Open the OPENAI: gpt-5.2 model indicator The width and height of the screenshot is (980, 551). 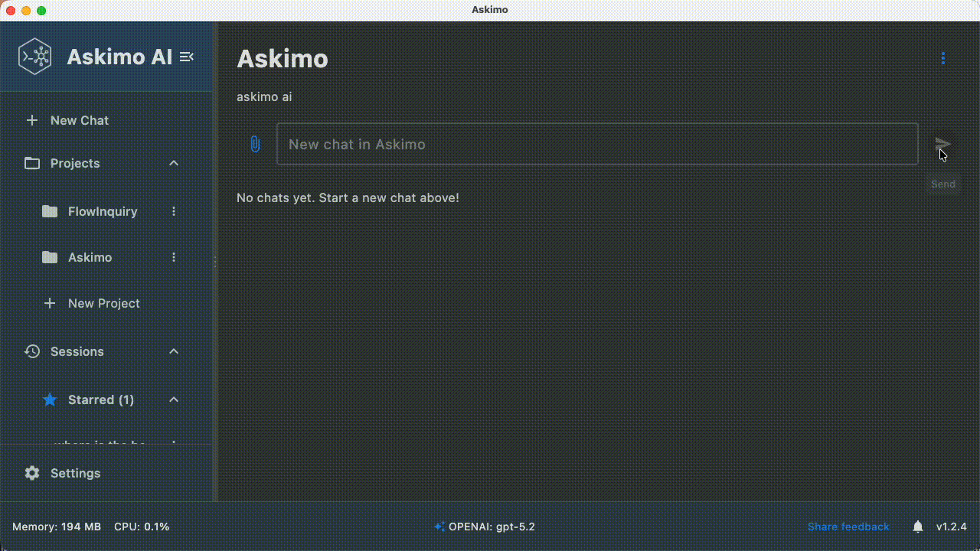click(484, 527)
